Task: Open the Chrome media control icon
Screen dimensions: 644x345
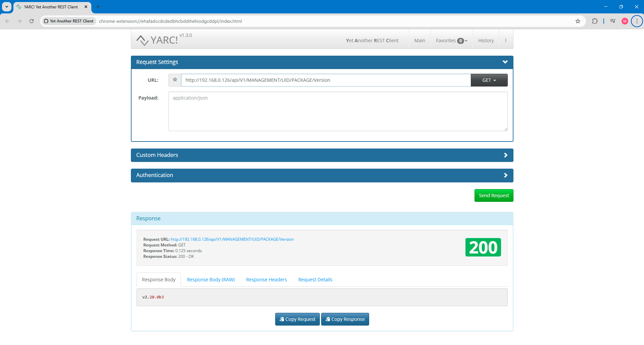Action: pos(612,21)
